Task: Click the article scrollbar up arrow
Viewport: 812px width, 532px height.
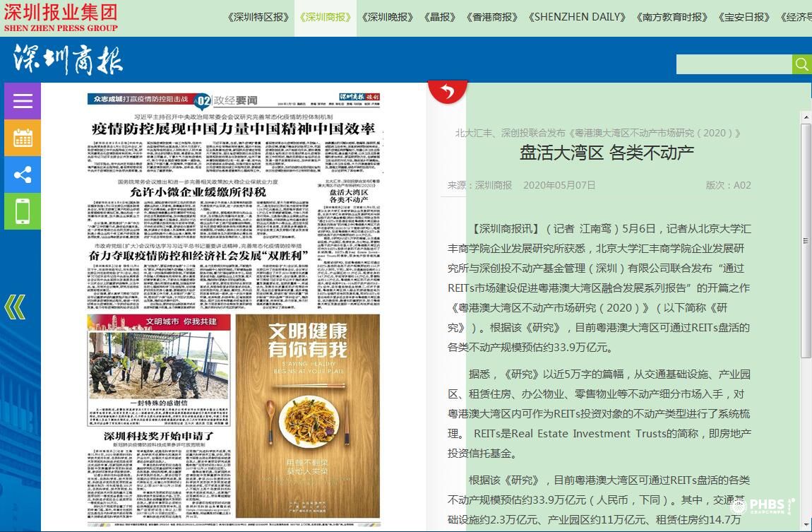Action: (x=806, y=117)
